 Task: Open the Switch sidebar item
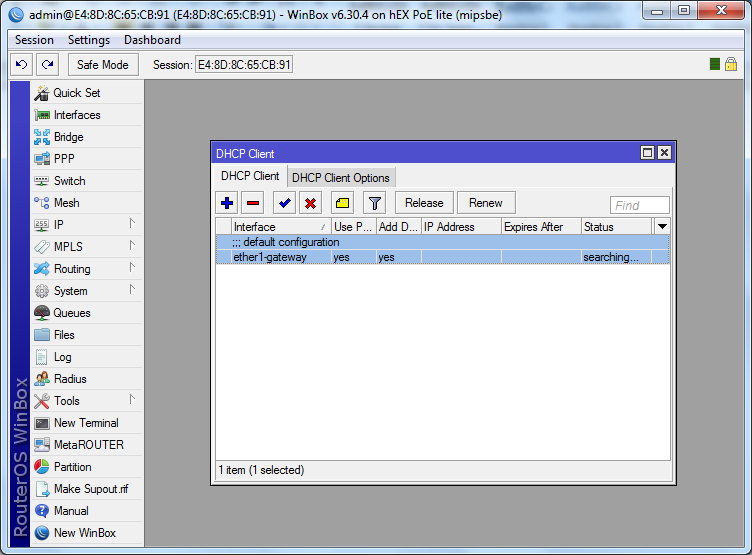click(87, 181)
